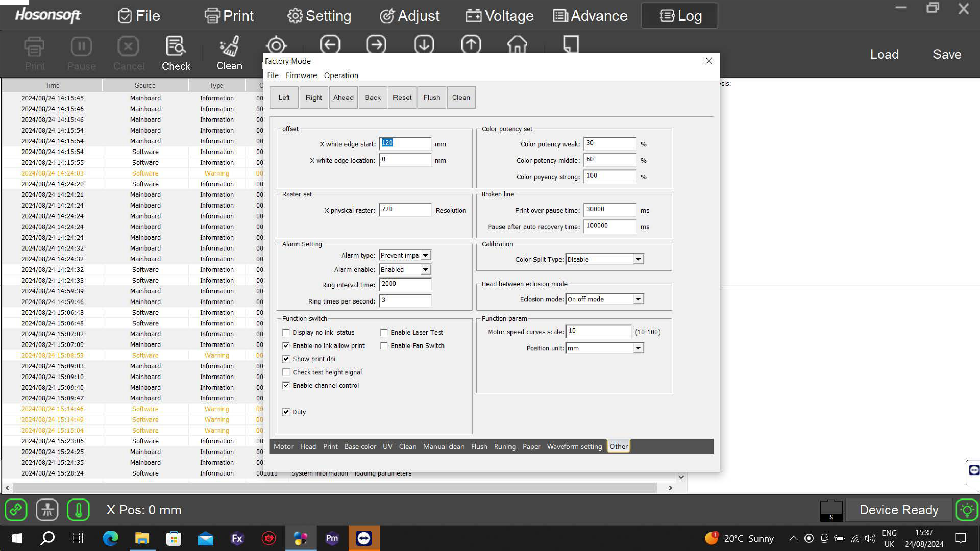Open the Alarm type dropdown

tap(426, 255)
